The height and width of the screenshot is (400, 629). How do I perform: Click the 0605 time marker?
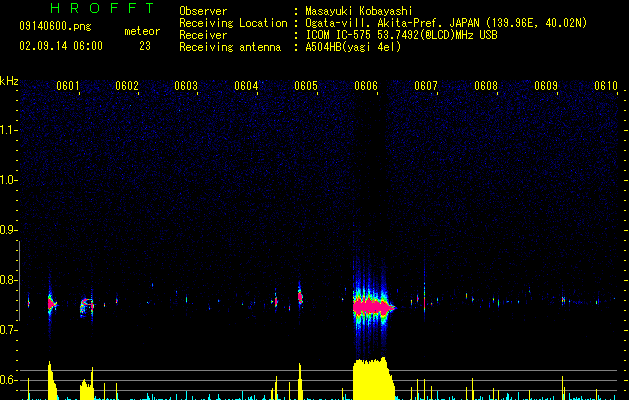coord(306,86)
